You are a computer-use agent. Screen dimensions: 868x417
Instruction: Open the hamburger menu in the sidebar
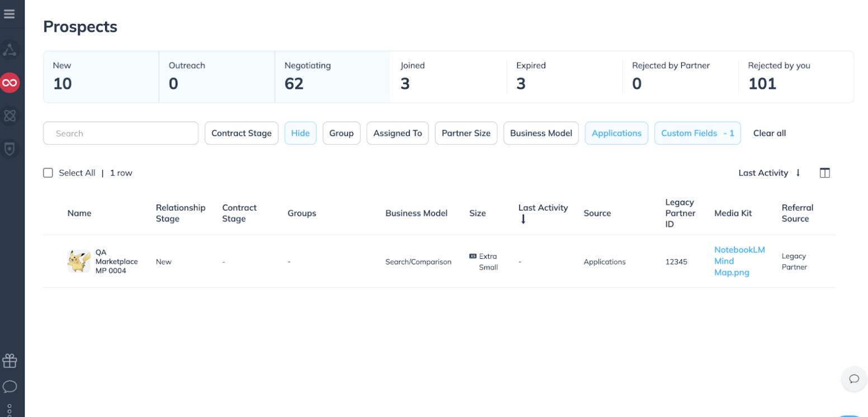point(10,14)
